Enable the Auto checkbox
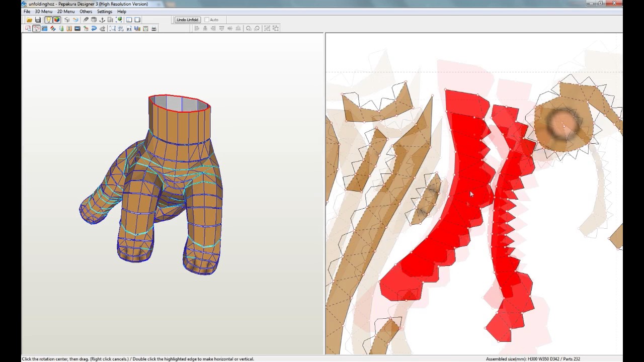The width and height of the screenshot is (644, 362). 207,20
